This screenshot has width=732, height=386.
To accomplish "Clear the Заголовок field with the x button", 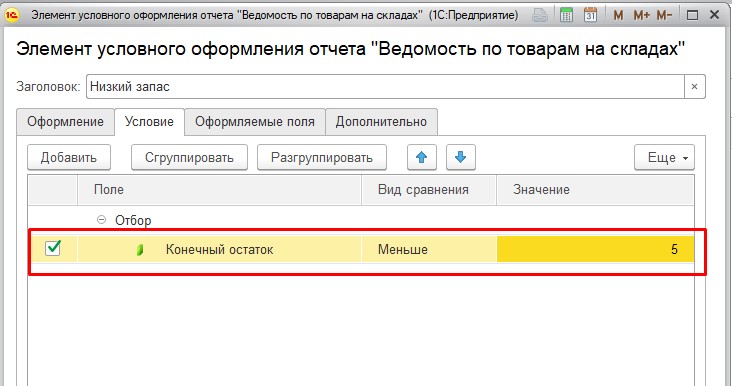I will (x=695, y=86).
